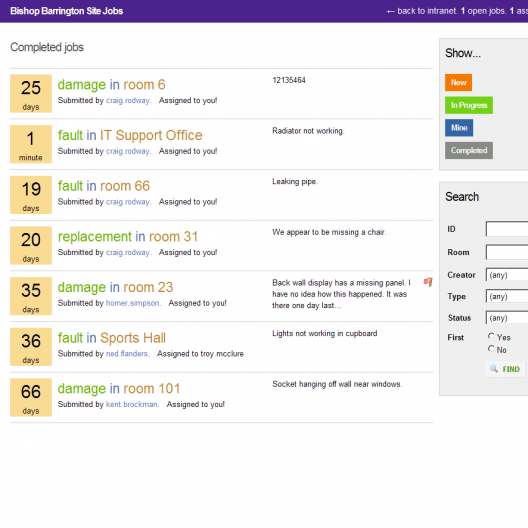Click 'Assigned to troy.mcclure' text
The width and height of the screenshot is (528, 528).
coord(200,354)
